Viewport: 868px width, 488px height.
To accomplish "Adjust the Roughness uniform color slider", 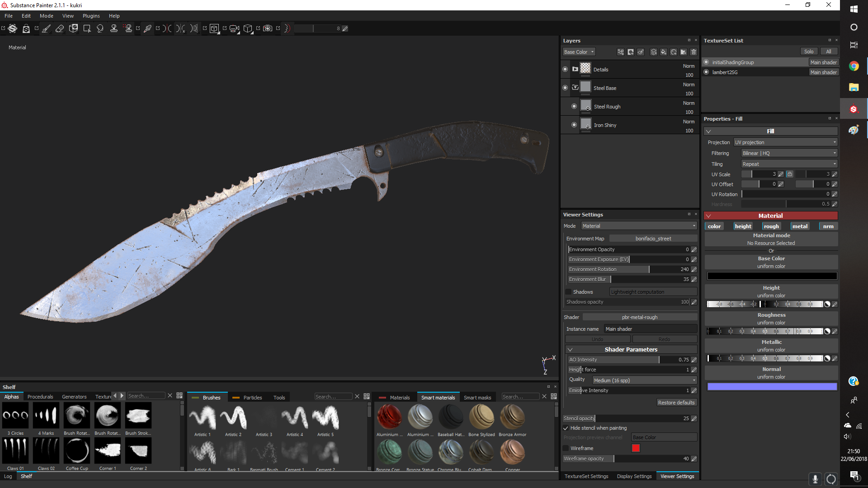I will coord(765,331).
